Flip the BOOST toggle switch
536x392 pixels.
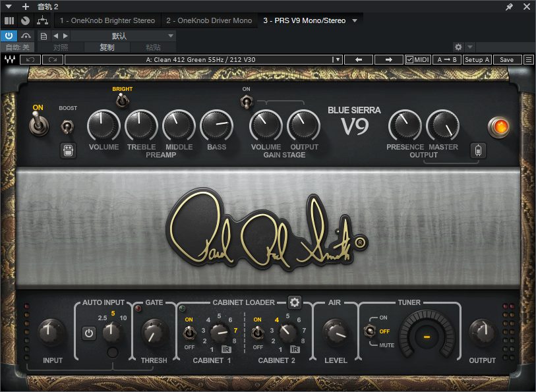pyautogui.click(x=67, y=126)
